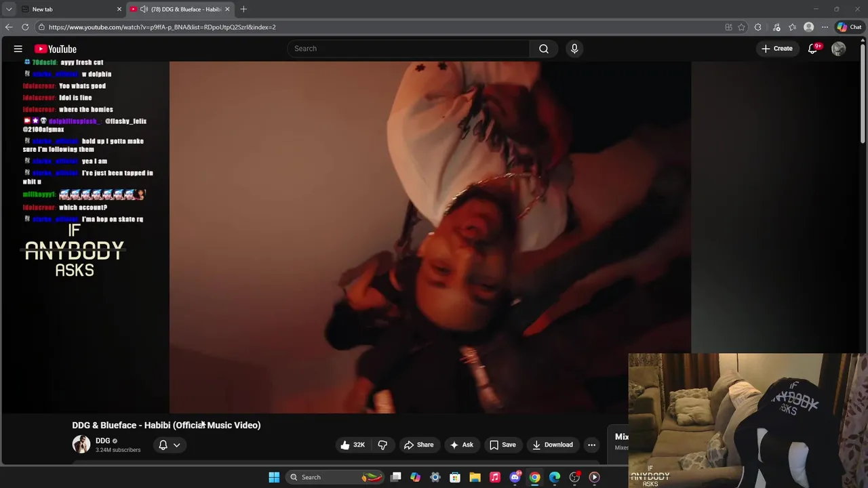This screenshot has width=868, height=488.
Task: Launch Copilot from the taskbar
Action: pos(416,477)
